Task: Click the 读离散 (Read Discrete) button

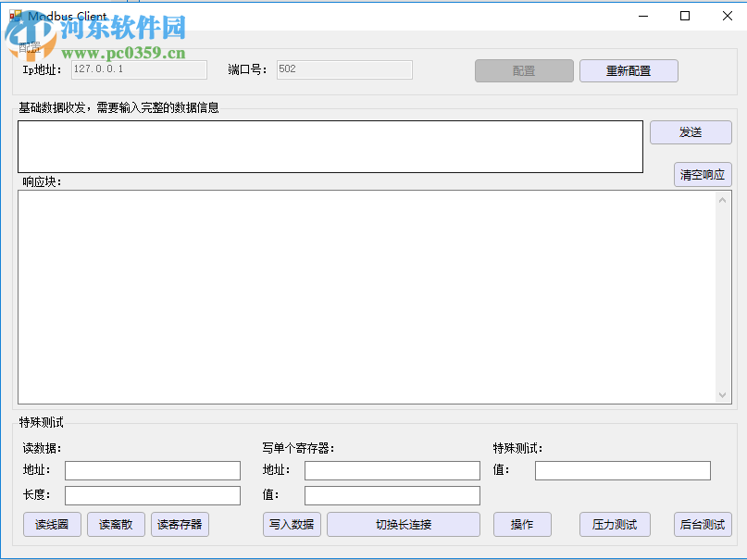Action: [116, 524]
